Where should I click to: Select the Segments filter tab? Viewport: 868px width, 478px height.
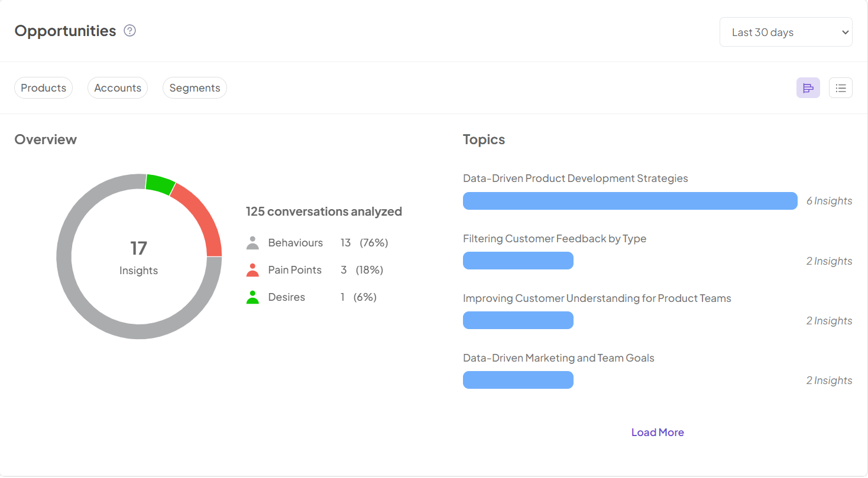195,88
